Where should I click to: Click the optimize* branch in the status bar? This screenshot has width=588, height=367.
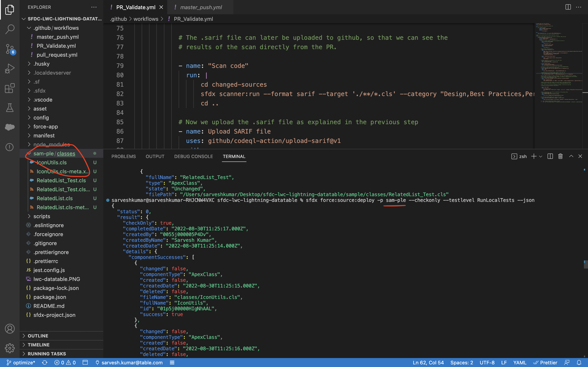(21, 362)
